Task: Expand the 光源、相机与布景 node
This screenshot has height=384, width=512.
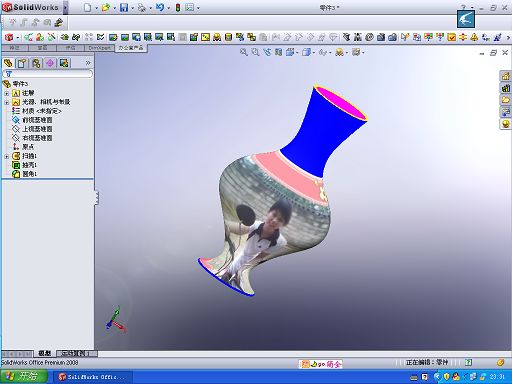Action: pos(6,102)
